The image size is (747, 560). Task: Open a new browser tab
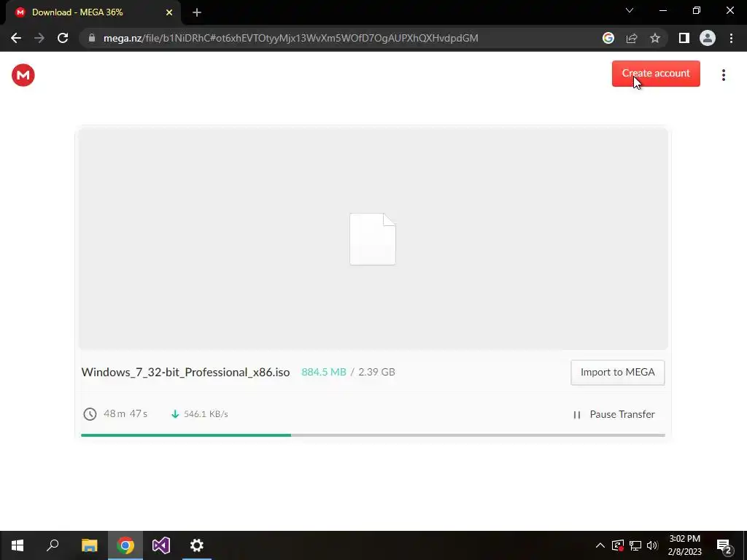[197, 12]
